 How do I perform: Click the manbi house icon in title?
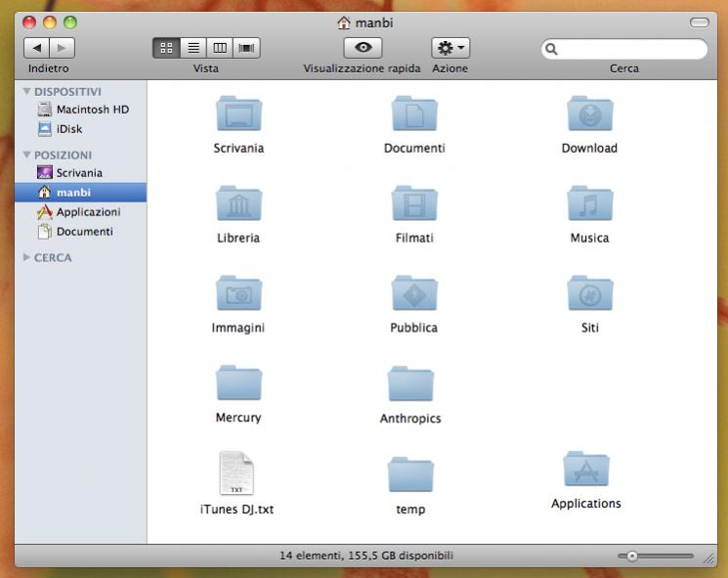pos(344,22)
